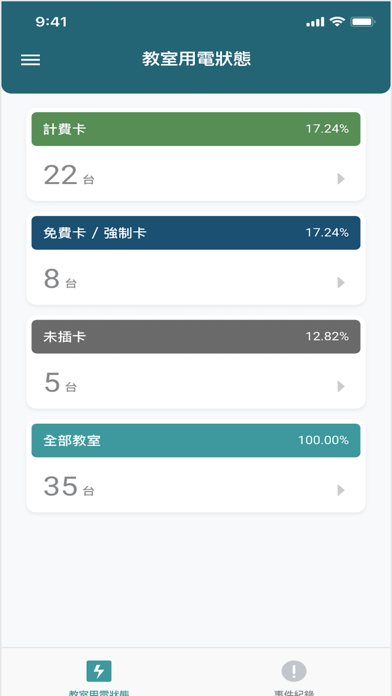Image resolution: width=392 pixels, height=696 pixels.
Task: Tap the exclamation mark event log icon
Action: click(294, 671)
